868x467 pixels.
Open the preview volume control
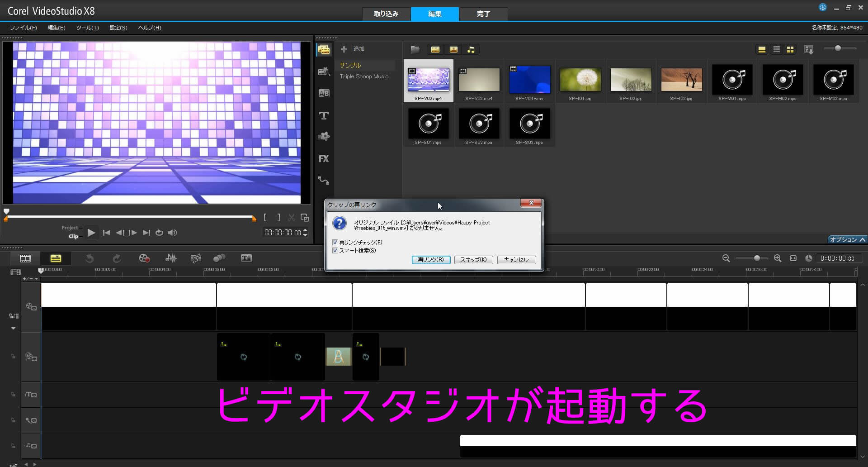[172, 233]
